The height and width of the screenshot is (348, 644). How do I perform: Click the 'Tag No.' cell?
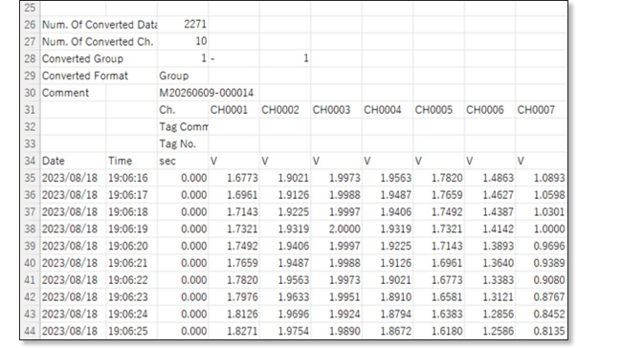(x=183, y=144)
